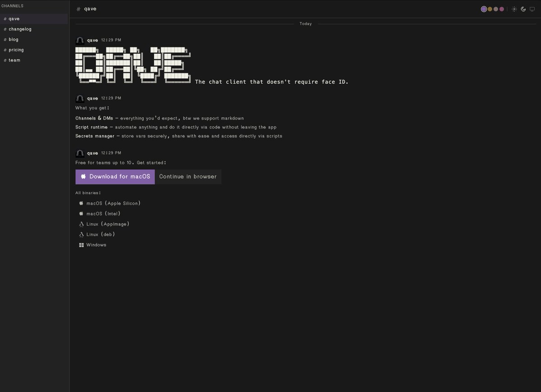Click the 12:29 PM timestamp above 'What you get:'
This screenshot has height=392, width=541.
click(111, 98)
